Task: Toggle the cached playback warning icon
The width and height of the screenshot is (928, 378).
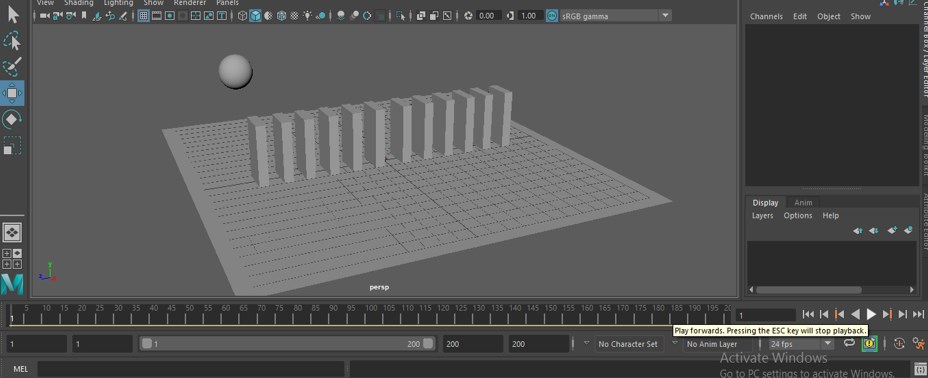Action: tap(869, 343)
